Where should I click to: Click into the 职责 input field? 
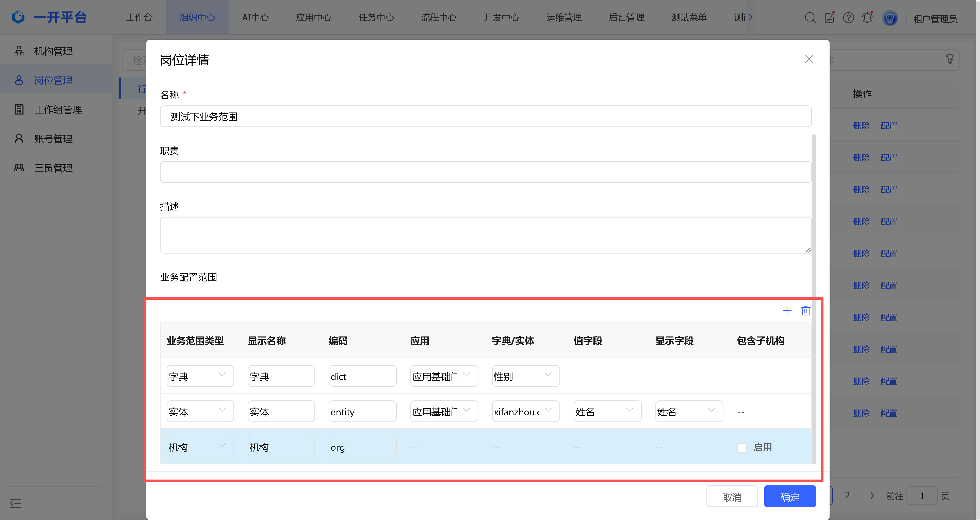[486, 172]
